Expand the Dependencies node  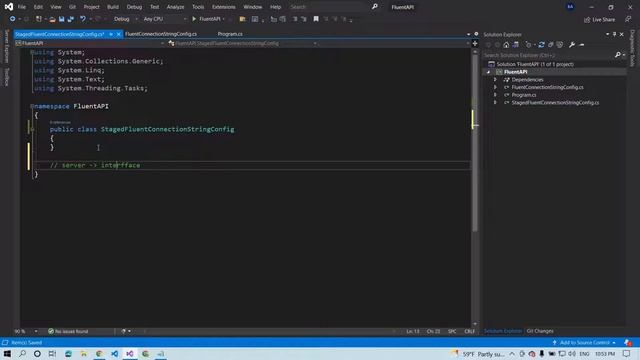coord(496,80)
